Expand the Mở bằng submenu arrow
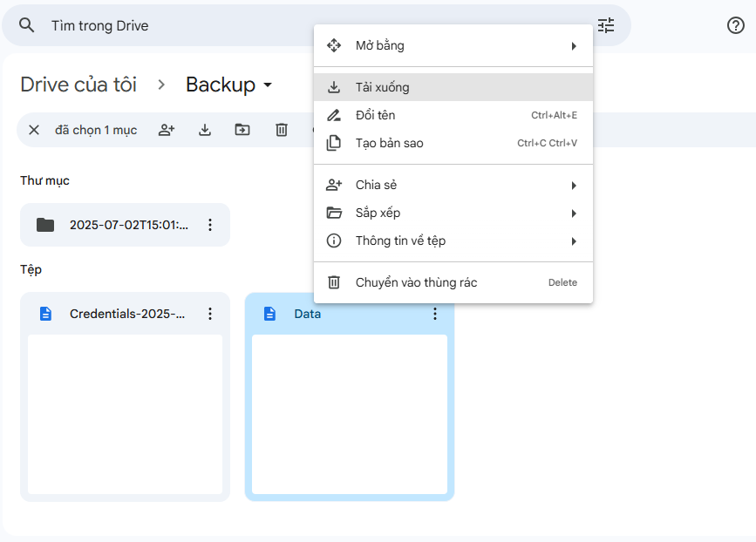756x542 pixels. click(x=574, y=46)
